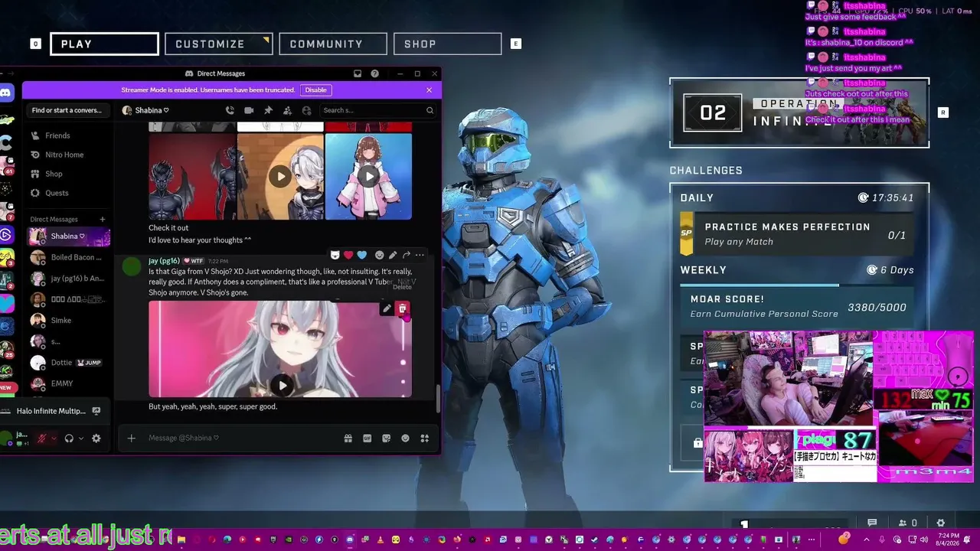Open the EMMY direct message

[67, 383]
